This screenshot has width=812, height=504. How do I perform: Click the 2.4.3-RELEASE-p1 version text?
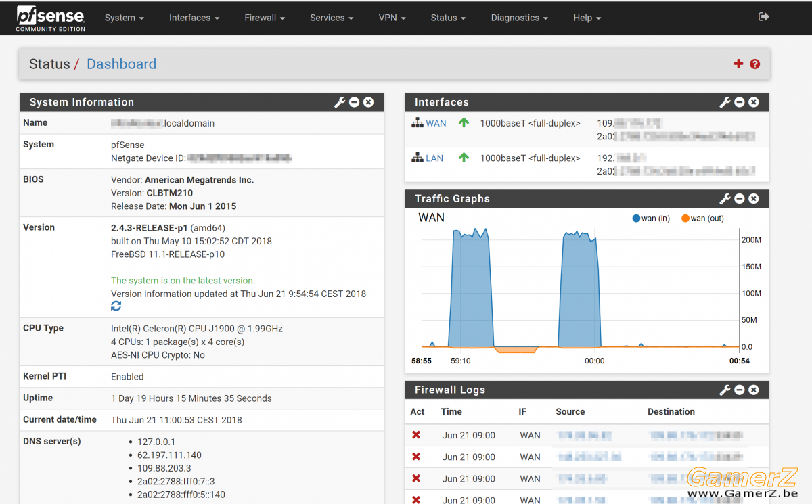[x=150, y=228]
